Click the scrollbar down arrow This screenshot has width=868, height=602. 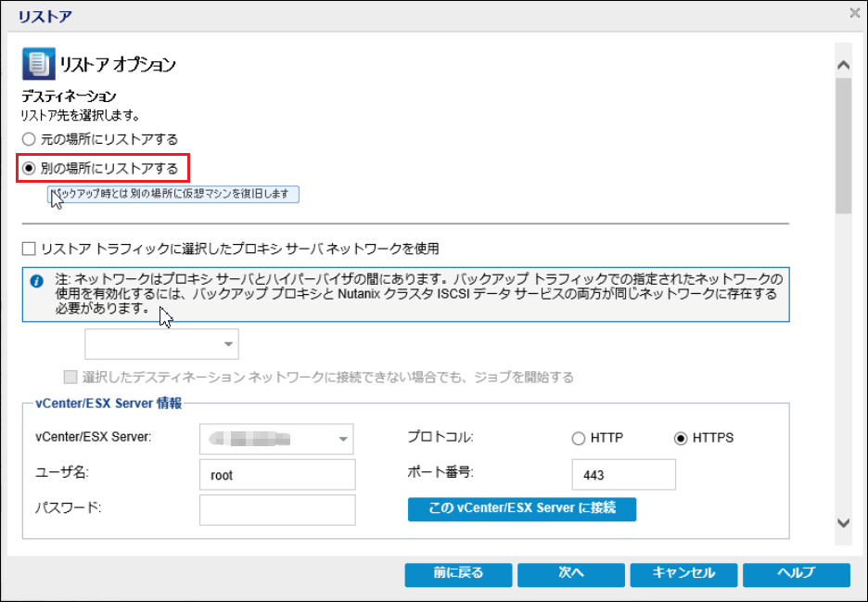click(x=843, y=523)
